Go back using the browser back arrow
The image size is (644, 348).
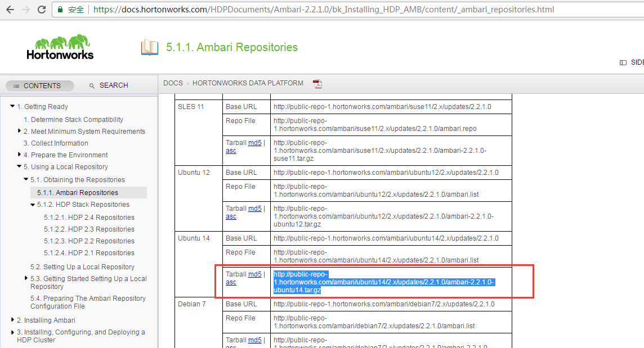[10, 10]
